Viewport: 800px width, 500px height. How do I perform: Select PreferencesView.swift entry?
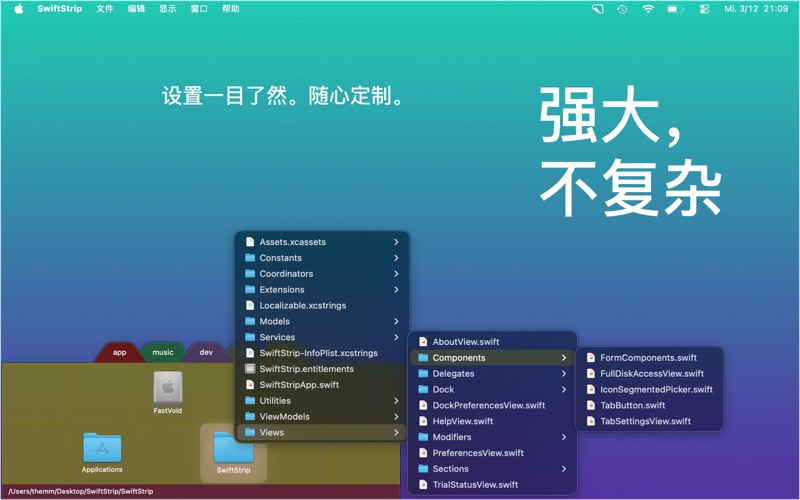pyautogui.click(x=492, y=453)
